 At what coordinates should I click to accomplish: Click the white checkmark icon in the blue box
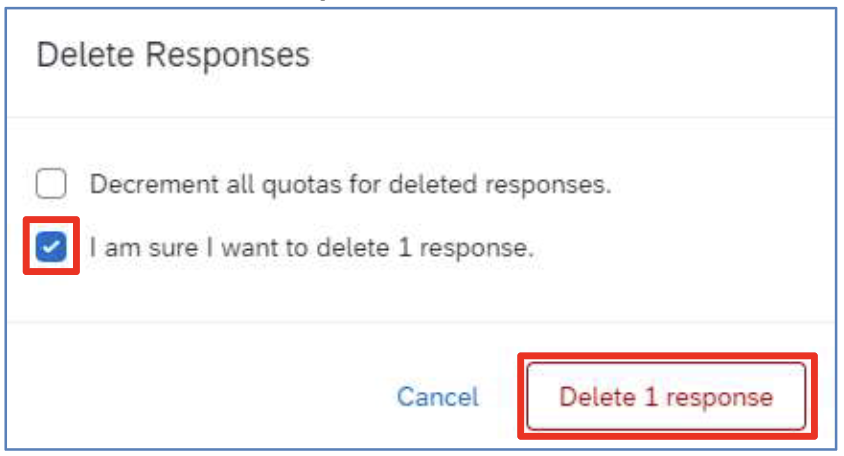click(x=51, y=247)
